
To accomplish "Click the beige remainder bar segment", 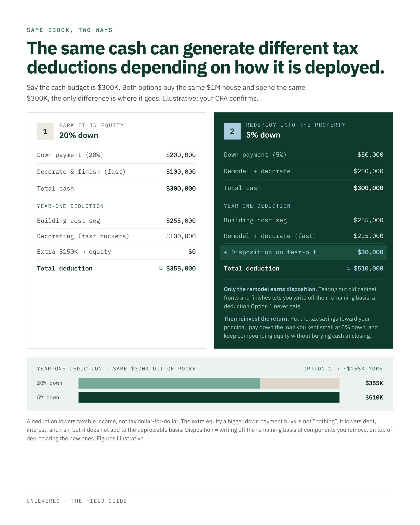I will [x=300, y=383].
